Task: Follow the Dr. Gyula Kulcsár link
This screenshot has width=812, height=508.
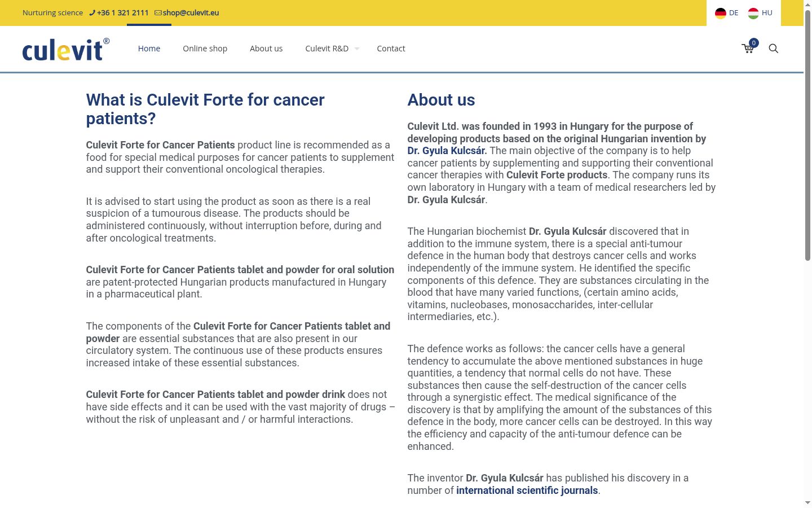Action: [x=447, y=151]
